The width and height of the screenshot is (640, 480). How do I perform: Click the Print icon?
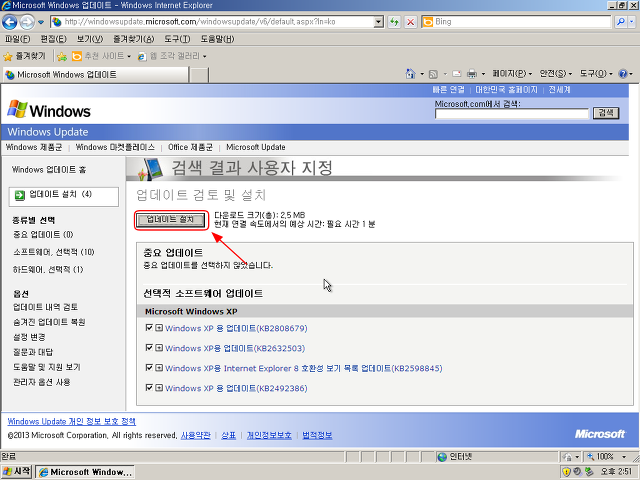(472, 74)
